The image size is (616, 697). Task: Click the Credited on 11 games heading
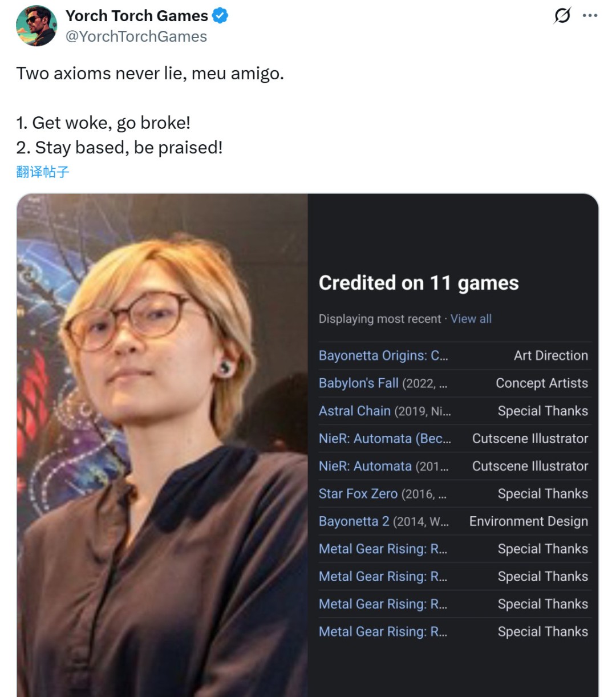[x=419, y=283]
